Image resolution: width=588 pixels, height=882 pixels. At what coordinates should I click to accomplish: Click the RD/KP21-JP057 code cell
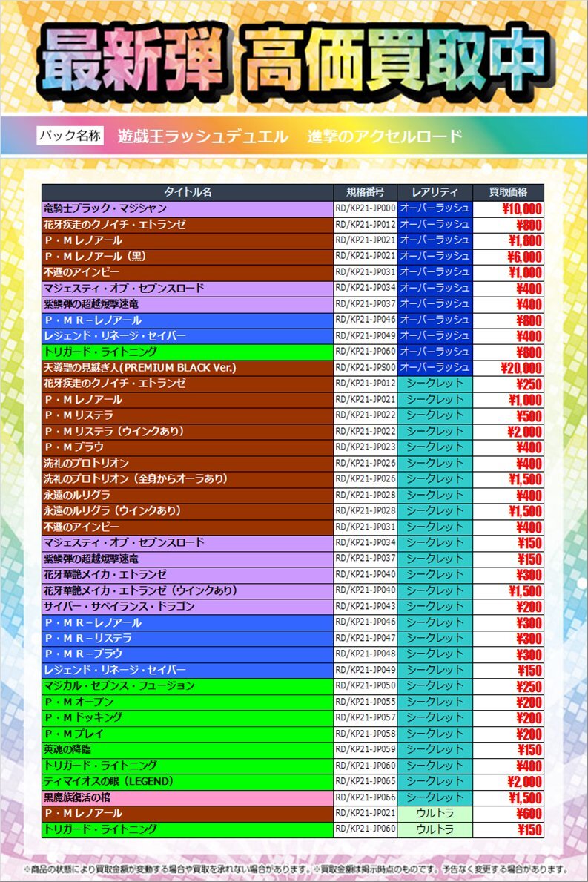(x=366, y=718)
